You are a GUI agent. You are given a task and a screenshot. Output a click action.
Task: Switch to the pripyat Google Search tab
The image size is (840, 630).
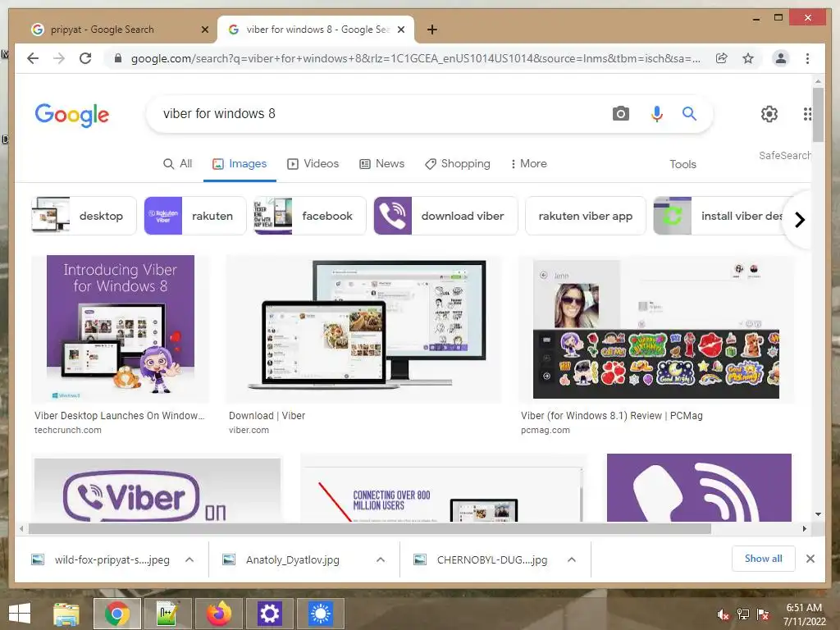[x=113, y=30]
